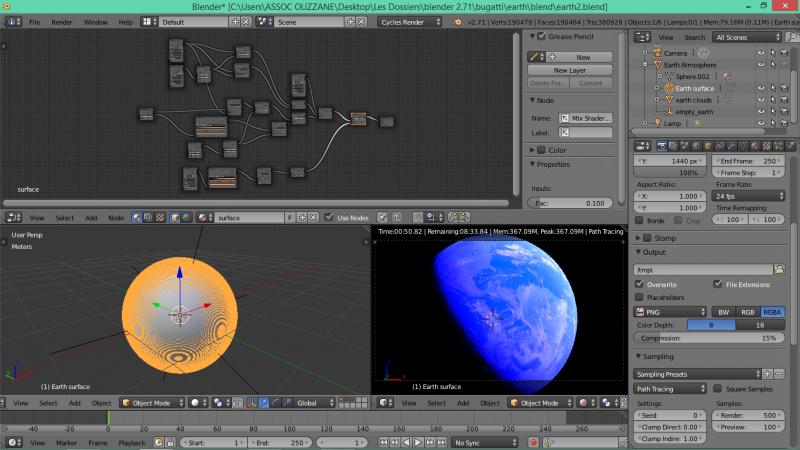Open output folder browser icon

[x=778, y=270]
